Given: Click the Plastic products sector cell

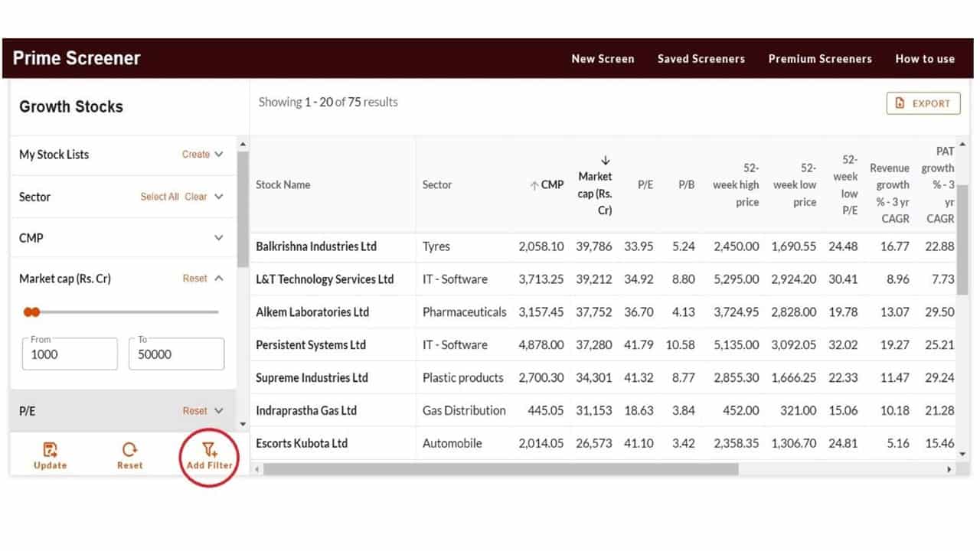Looking at the screenshot, I should (463, 378).
